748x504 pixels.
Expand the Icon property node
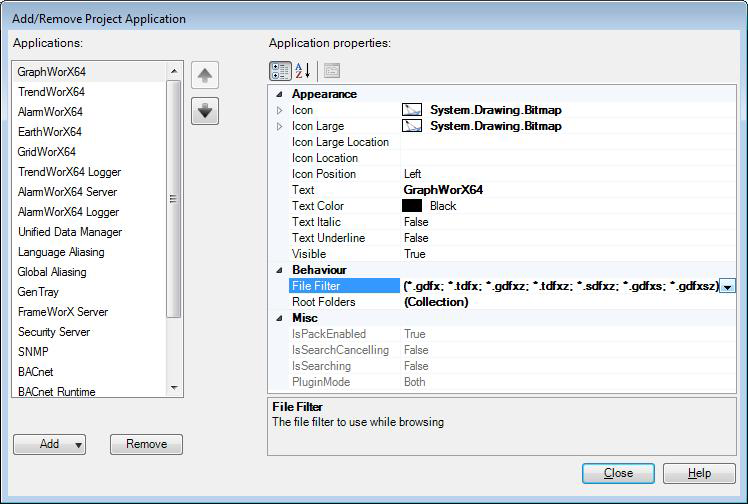pyautogui.click(x=280, y=110)
